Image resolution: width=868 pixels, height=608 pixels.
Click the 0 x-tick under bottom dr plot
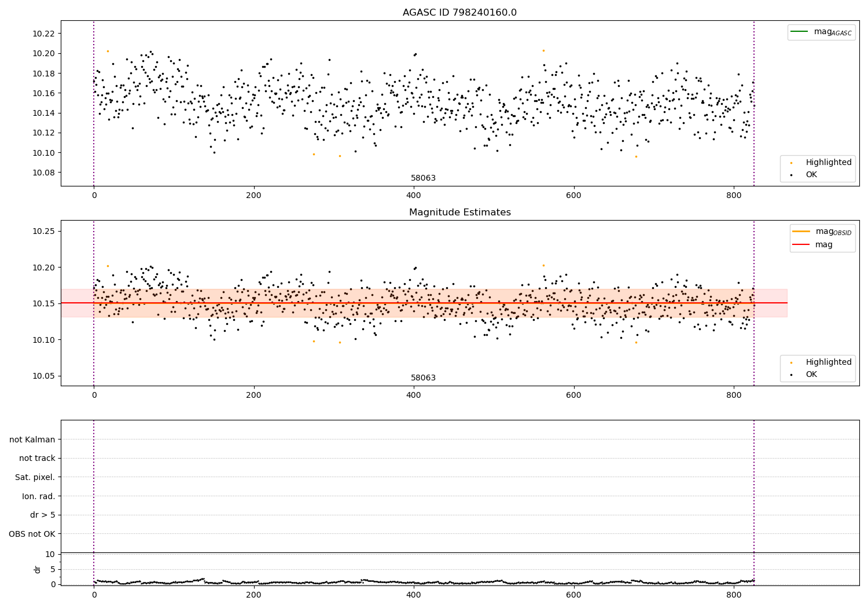[94, 595]
